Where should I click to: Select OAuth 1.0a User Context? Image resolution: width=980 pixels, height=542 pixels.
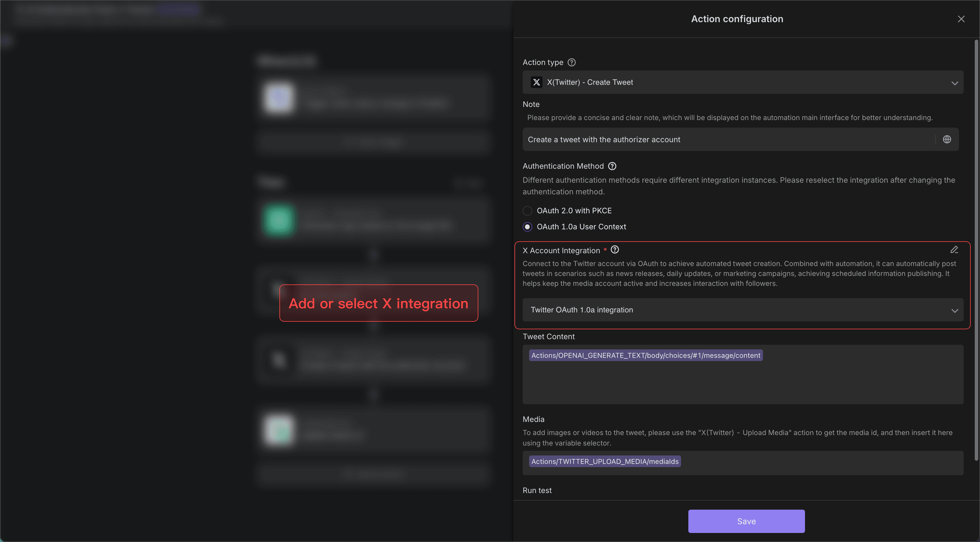tap(527, 227)
